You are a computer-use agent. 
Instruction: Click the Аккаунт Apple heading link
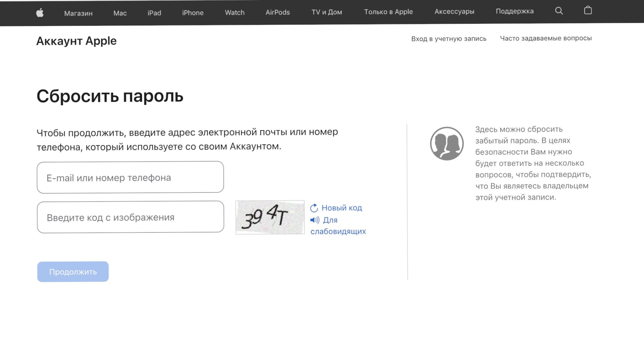[x=76, y=41]
